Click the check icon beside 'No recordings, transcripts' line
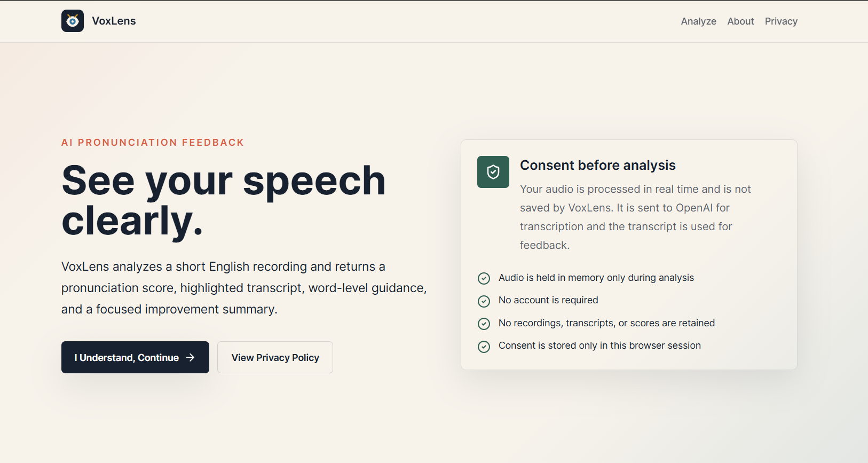868x463 pixels. [x=484, y=324]
